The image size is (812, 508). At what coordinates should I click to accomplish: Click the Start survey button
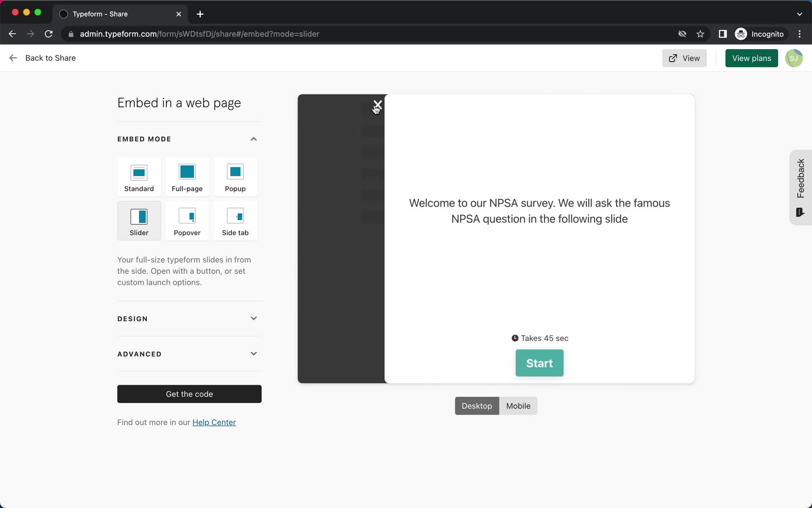pos(540,363)
